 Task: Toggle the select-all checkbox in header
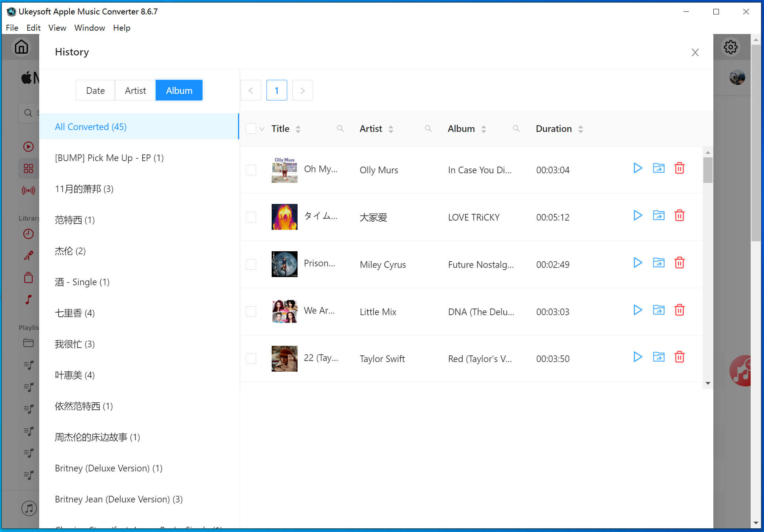(251, 129)
